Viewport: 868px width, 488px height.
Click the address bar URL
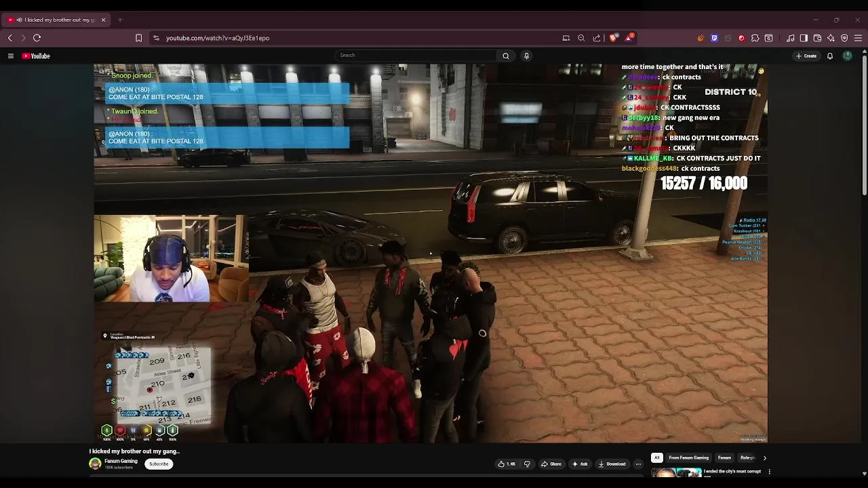point(218,38)
